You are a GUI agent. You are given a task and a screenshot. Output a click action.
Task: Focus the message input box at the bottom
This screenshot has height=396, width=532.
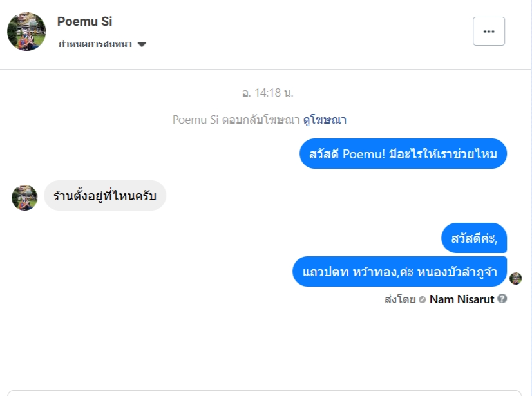click(264, 392)
